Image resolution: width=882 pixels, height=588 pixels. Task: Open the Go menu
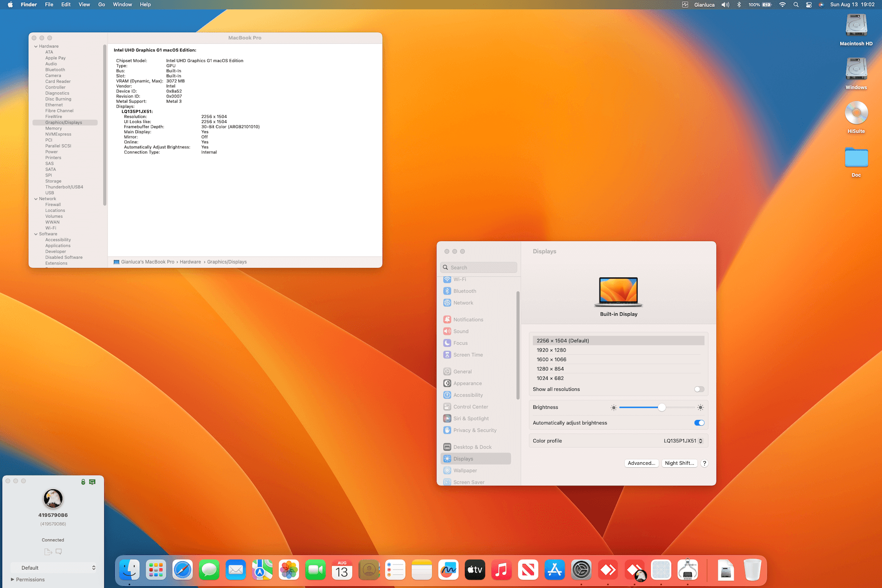click(x=102, y=5)
